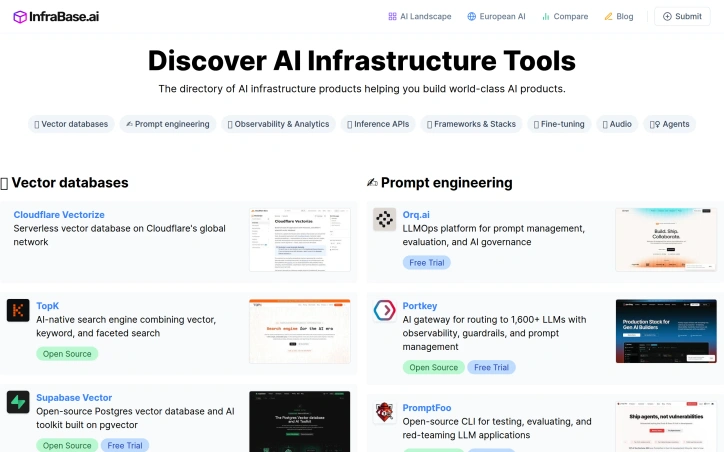Click the Compare bar chart icon
Image resolution: width=724 pixels, height=452 pixels.
546,17
